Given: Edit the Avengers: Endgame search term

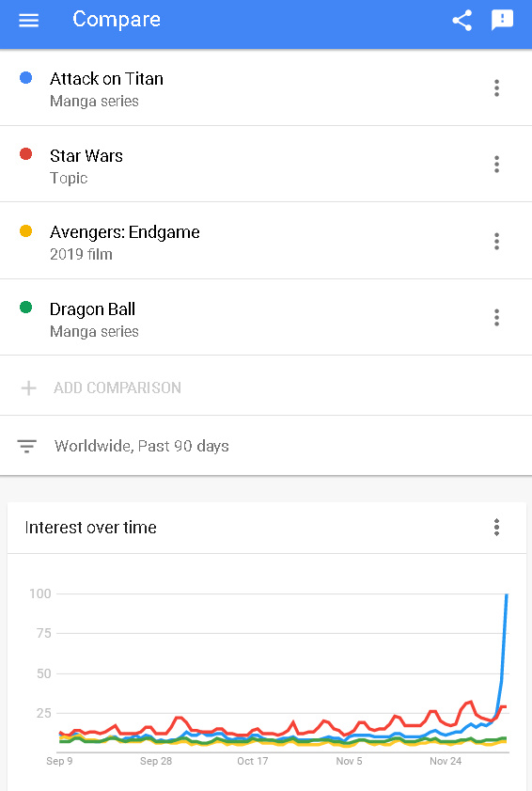Looking at the screenshot, I should (x=125, y=232).
